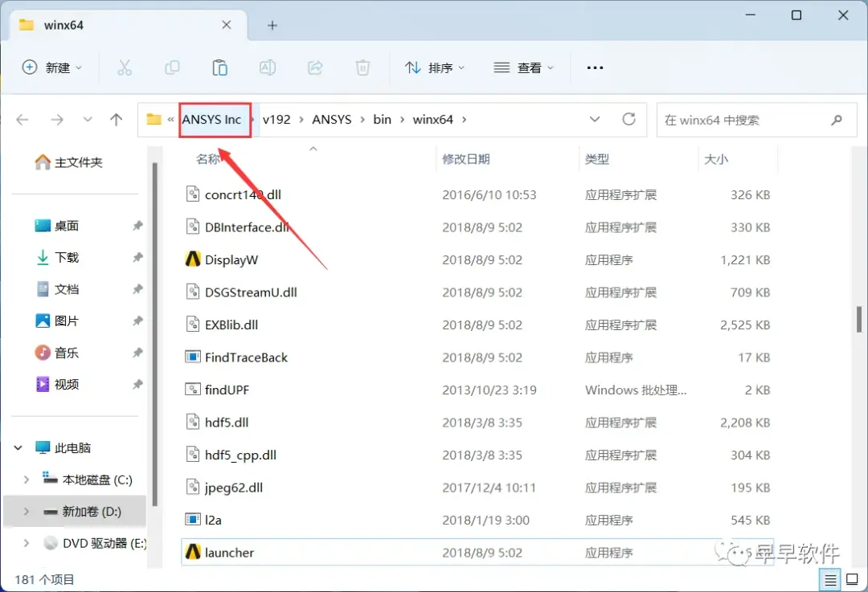The width and height of the screenshot is (868, 592).
Task: Click the file list vertical scrollbar
Action: (859, 320)
